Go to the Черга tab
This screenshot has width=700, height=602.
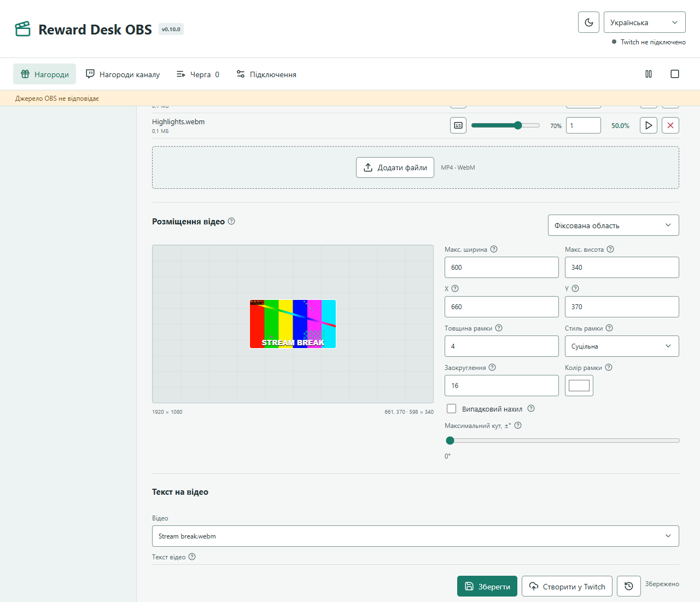pyautogui.click(x=198, y=74)
